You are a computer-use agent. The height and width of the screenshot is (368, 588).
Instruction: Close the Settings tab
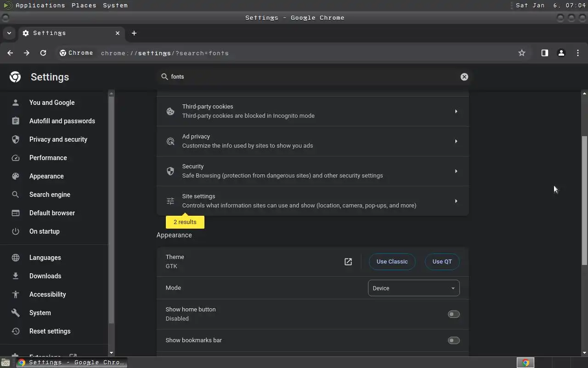[118, 33]
